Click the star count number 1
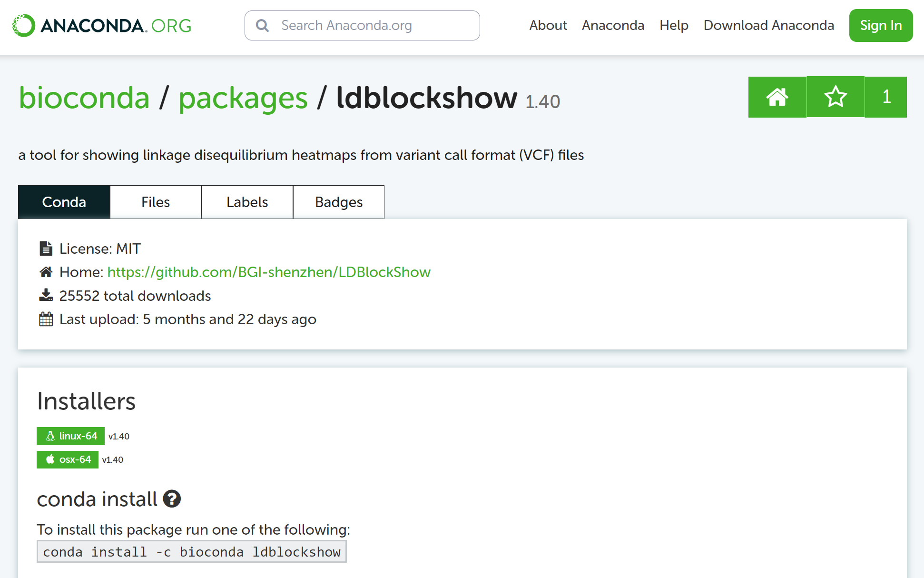924x578 pixels. [886, 97]
